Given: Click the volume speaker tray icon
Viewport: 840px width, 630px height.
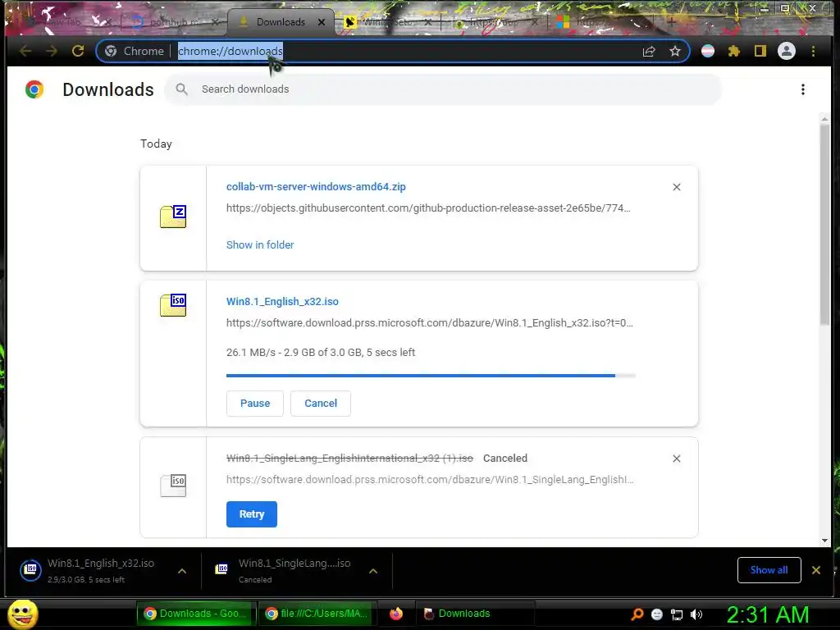Looking at the screenshot, I should click(696, 614).
